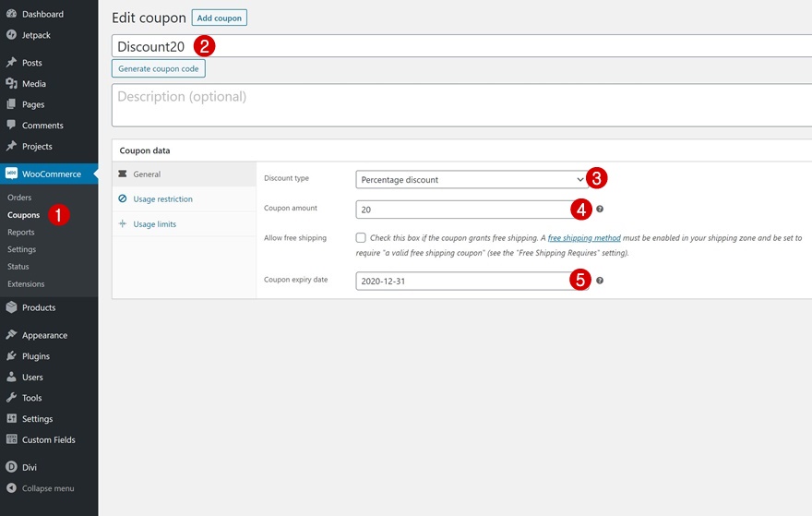Screen dimensions: 812x516
Task: Click the Add coupon button
Action: 219,18
